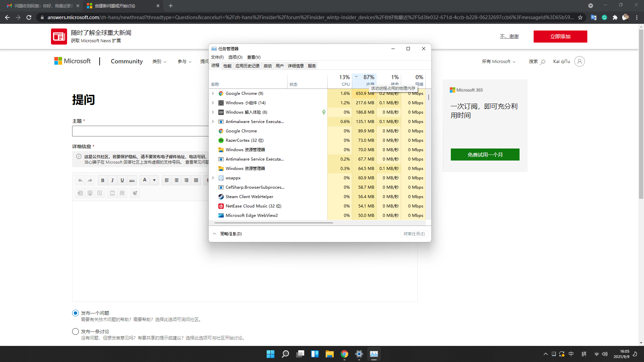The image size is (644, 362).
Task: Switch to the 详细信息 tab
Action: 296,66
